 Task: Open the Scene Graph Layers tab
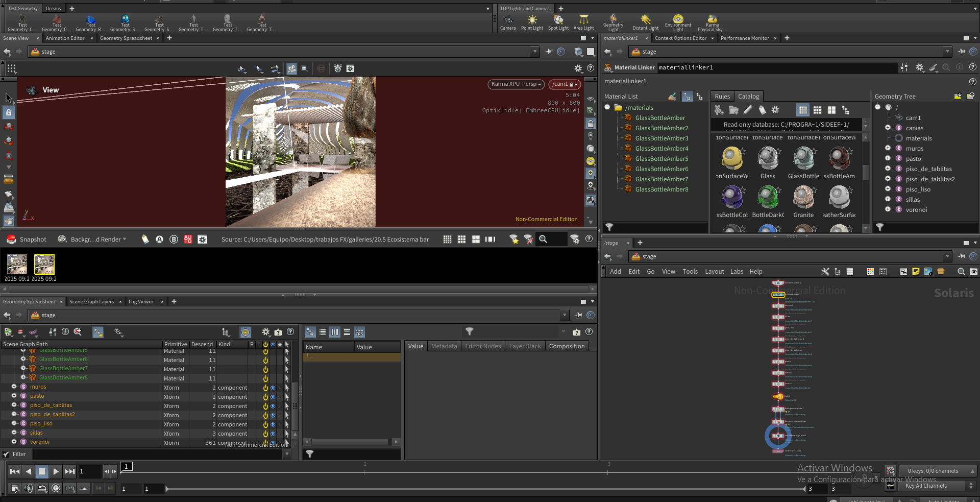point(91,302)
